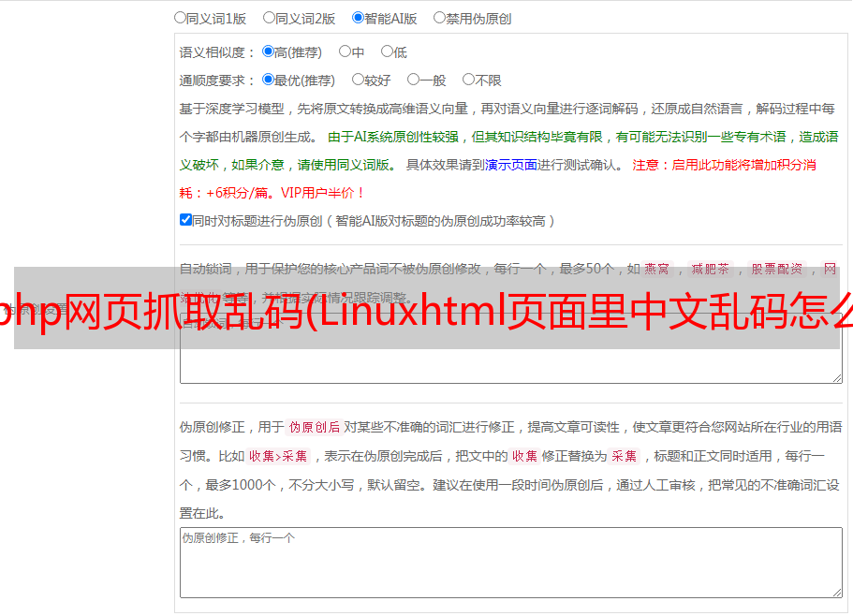The image size is (853, 616).
Task: Select the 同义词2版 radio option
Action: [269, 18]
